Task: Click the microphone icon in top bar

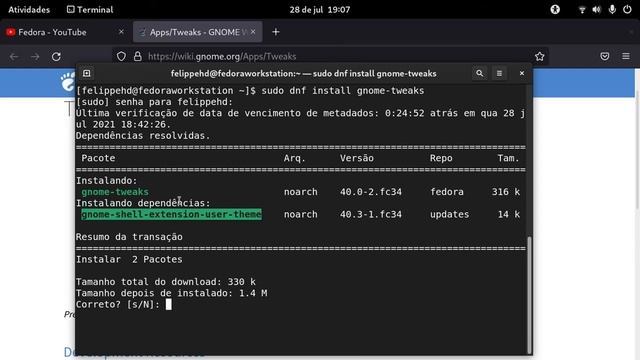Action: point(612,9)
